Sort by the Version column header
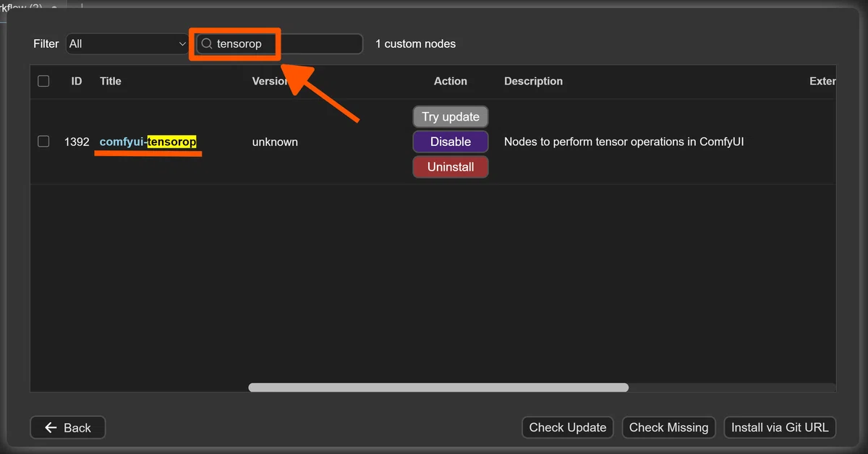The width and height of the screenshot is (868, 454). point(270,81)
